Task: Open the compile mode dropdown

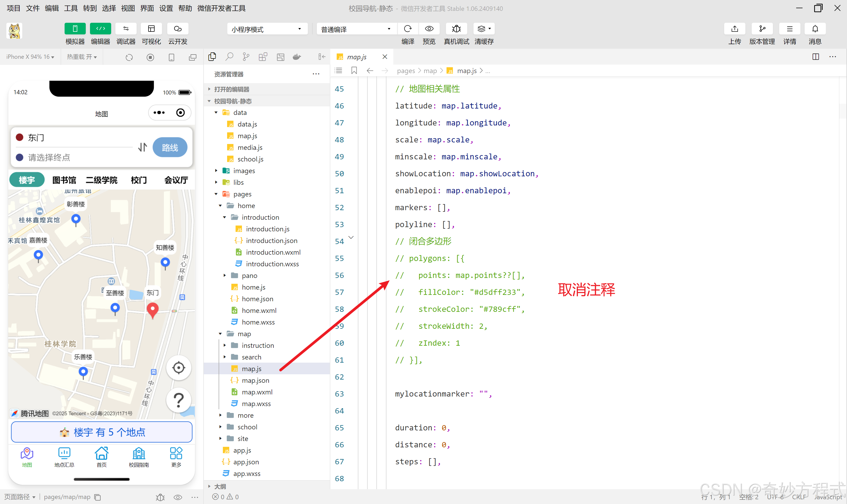Action: coord(356,29)
